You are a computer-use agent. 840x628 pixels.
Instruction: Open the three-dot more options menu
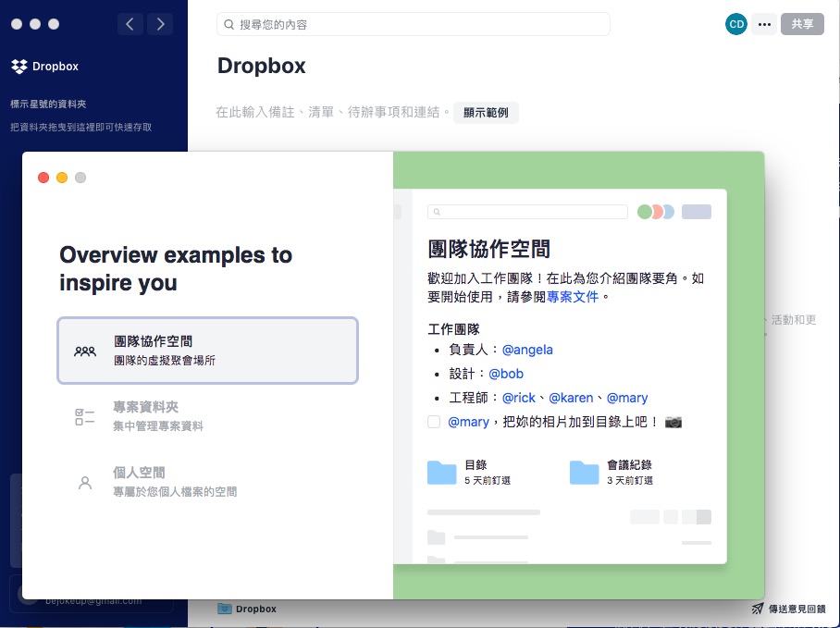point(764,24)
